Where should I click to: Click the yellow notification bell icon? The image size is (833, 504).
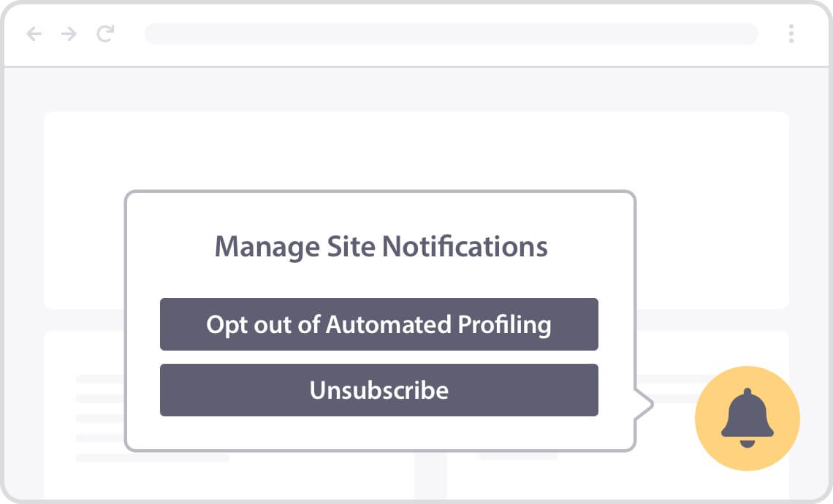[747, 418]
